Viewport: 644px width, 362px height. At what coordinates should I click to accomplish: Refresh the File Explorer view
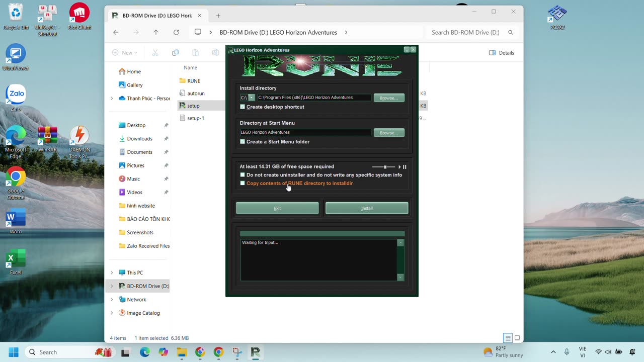[176, 32]
